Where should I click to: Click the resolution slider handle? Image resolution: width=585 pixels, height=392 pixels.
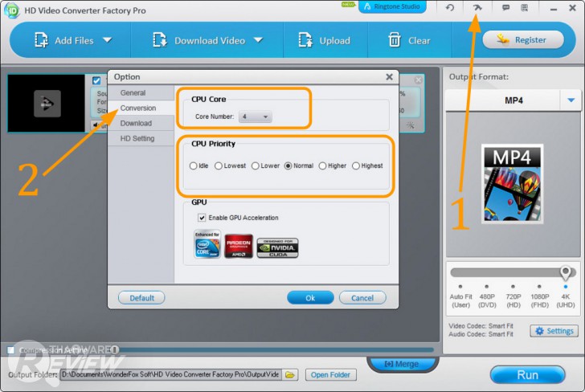pyautogui.click(x=566, y=272)
